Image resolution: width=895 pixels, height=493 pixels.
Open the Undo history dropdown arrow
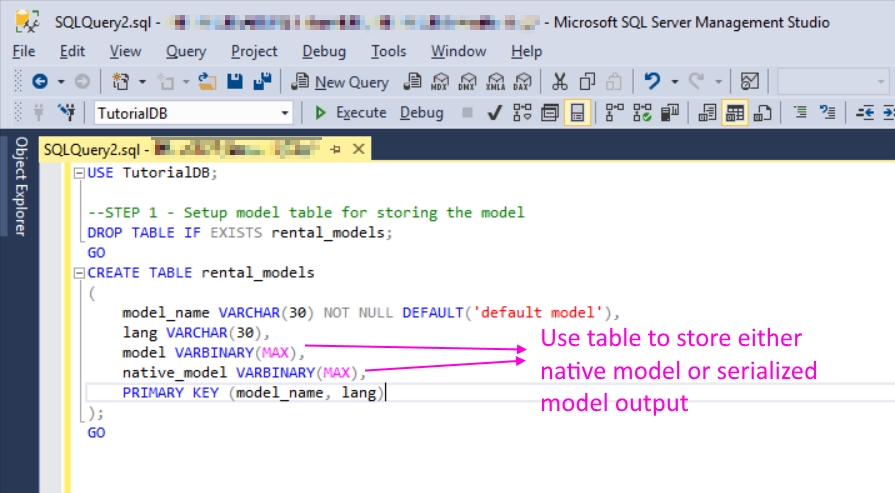coord(675,82)
